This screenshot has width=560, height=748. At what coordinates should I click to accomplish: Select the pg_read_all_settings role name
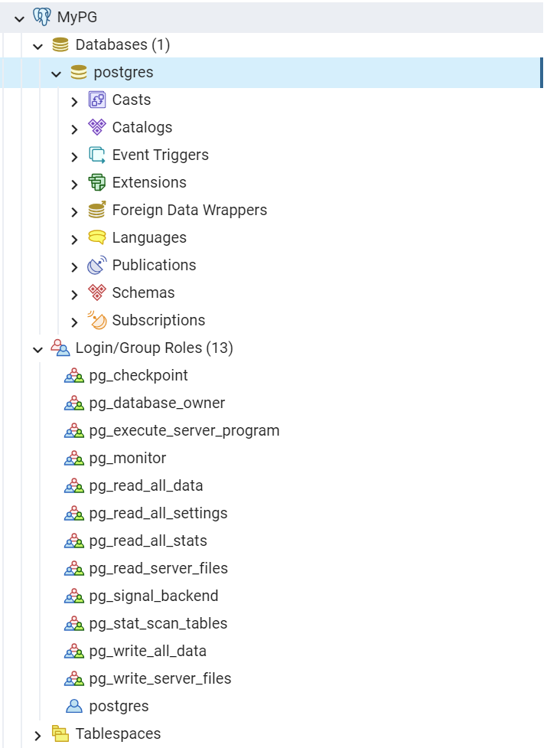158,514
